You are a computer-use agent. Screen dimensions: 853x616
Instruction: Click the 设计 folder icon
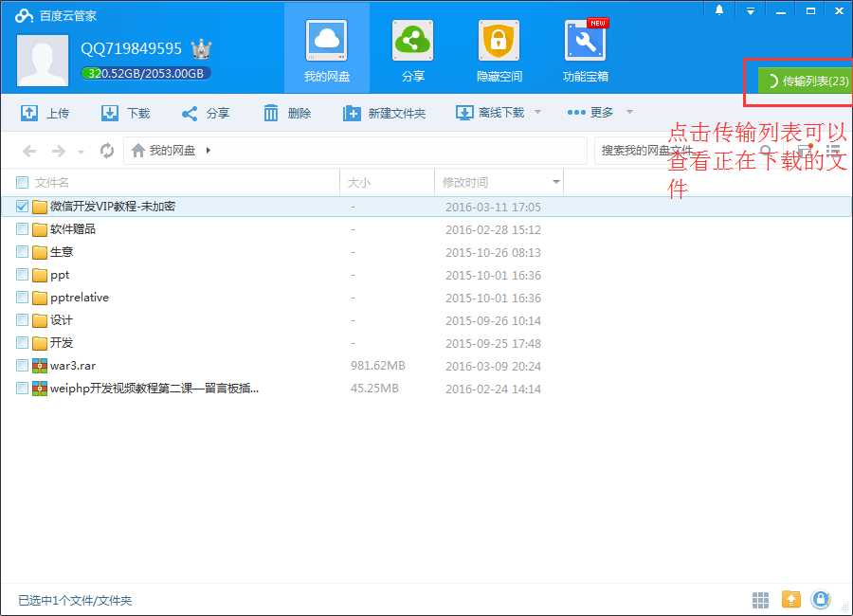39,320
